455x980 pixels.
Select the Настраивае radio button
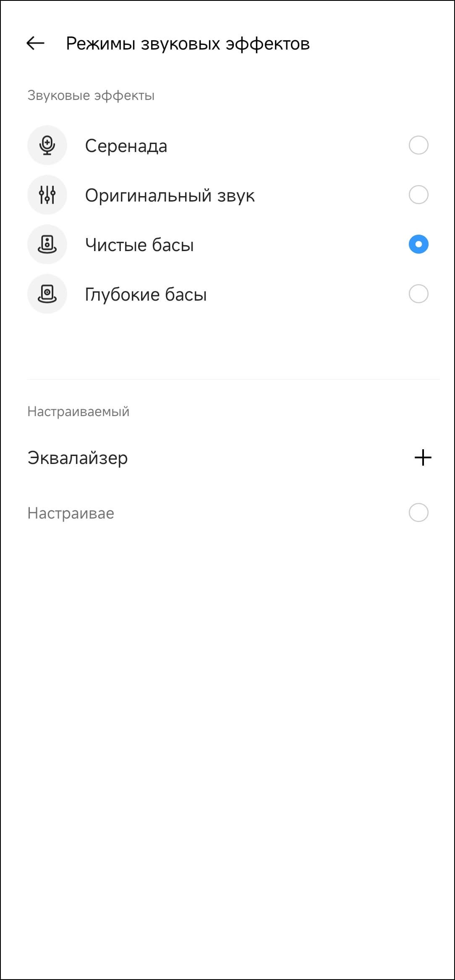click(418, 513)
